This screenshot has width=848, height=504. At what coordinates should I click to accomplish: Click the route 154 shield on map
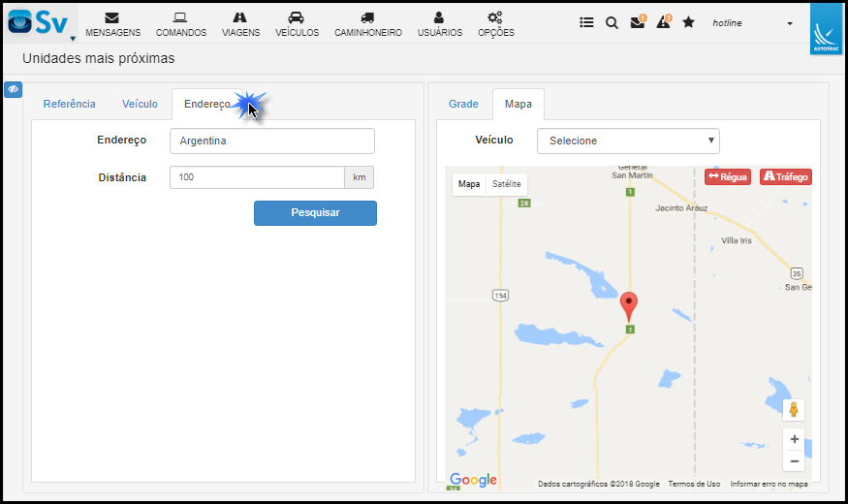coord(500,296)
